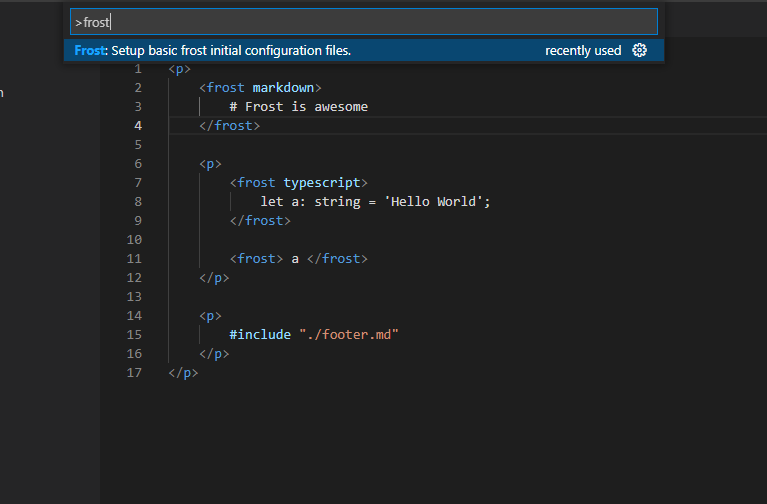
Task: Click line number 11 in the gutter
Action: tap(134, 258)
